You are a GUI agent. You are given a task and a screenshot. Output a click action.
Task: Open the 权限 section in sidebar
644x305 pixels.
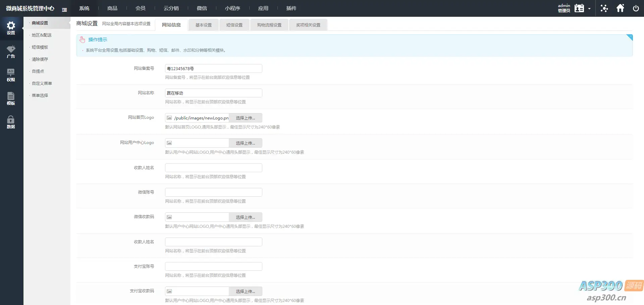pyautogui.click(x=11, y=75)
